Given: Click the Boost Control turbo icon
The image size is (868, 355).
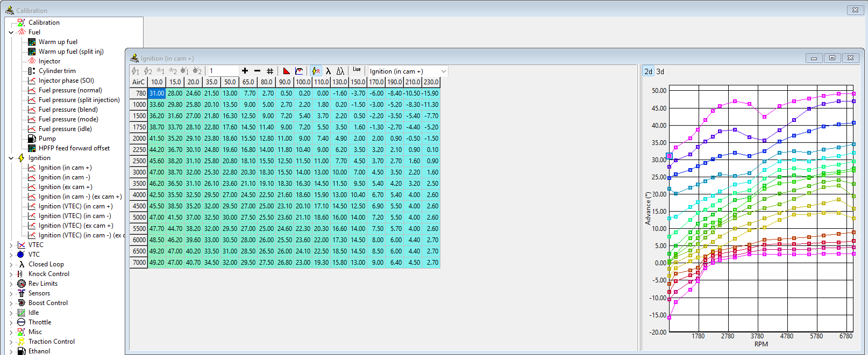Looking at the screenshot, I should tap(22, 303).
